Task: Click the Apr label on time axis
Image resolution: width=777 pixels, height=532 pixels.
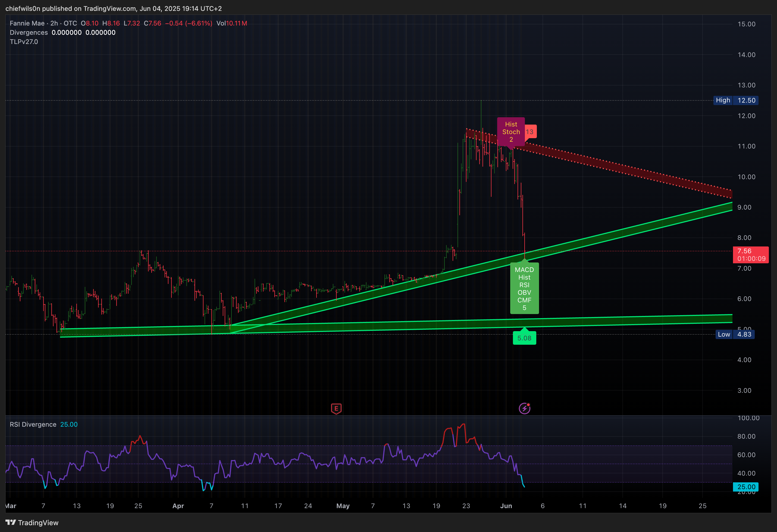Action: 178,506
